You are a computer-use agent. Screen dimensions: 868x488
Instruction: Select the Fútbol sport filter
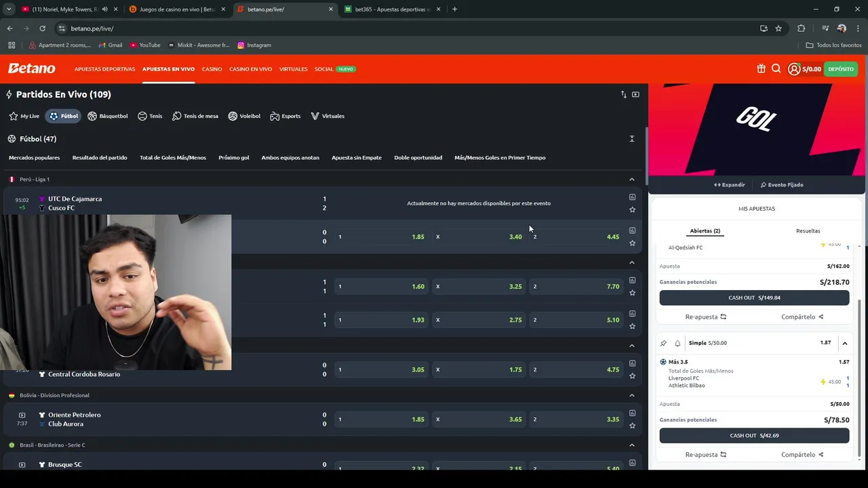63,116
